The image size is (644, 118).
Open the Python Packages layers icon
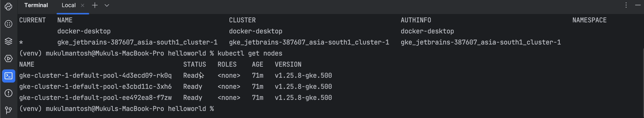(x=9, y=41)
